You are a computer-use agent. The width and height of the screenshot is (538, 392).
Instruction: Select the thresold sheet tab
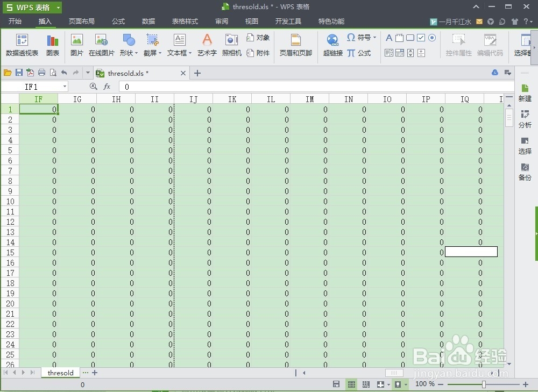click(x=60, y=373)
